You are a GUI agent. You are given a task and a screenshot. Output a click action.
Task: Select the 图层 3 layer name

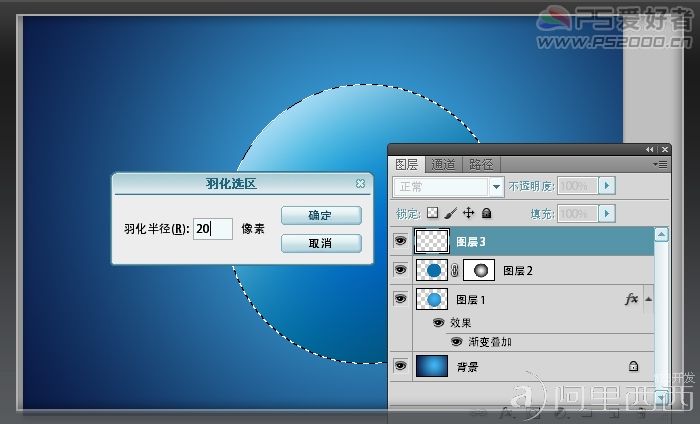[471, 242]
